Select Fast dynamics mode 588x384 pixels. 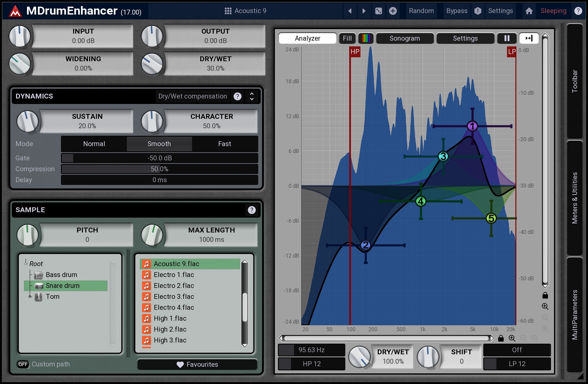tap(225, 144)
